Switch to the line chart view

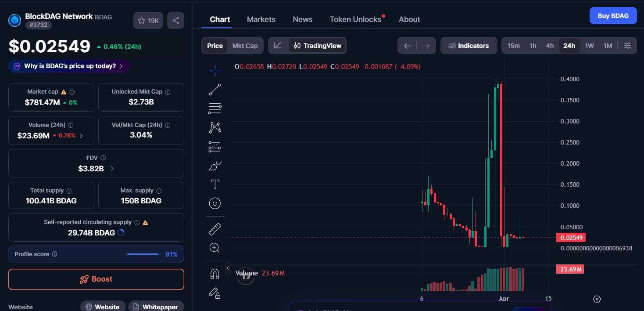(278, 45)
